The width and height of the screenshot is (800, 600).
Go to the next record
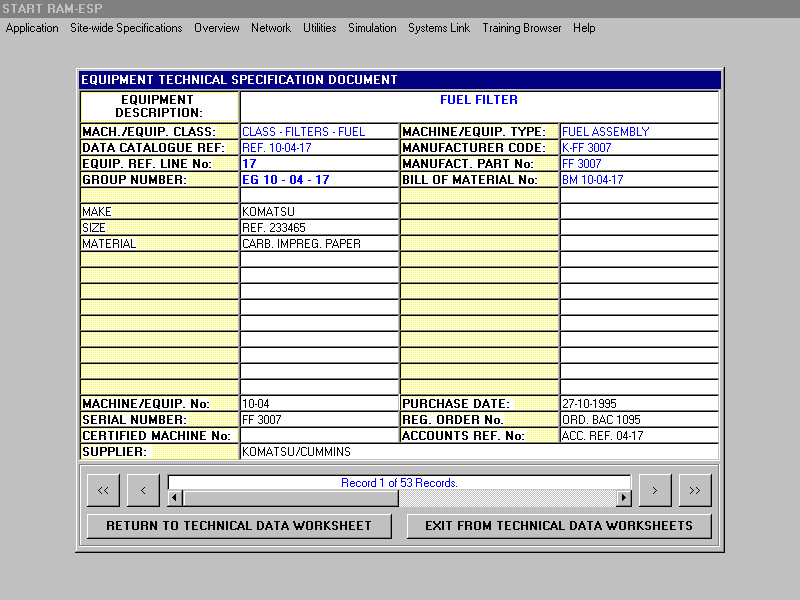click(655, 490)
